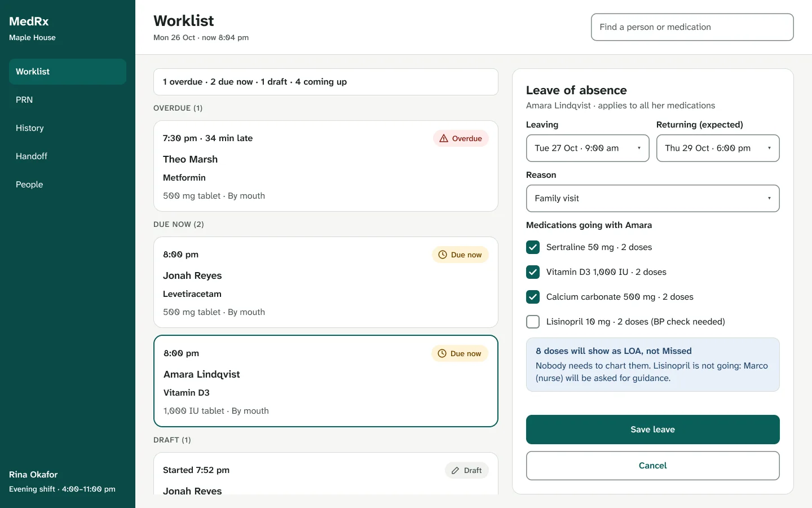Cancel the leave of absence form
Image resolution: width=812 pixels, height=508 pixels.
click(653, 466)
